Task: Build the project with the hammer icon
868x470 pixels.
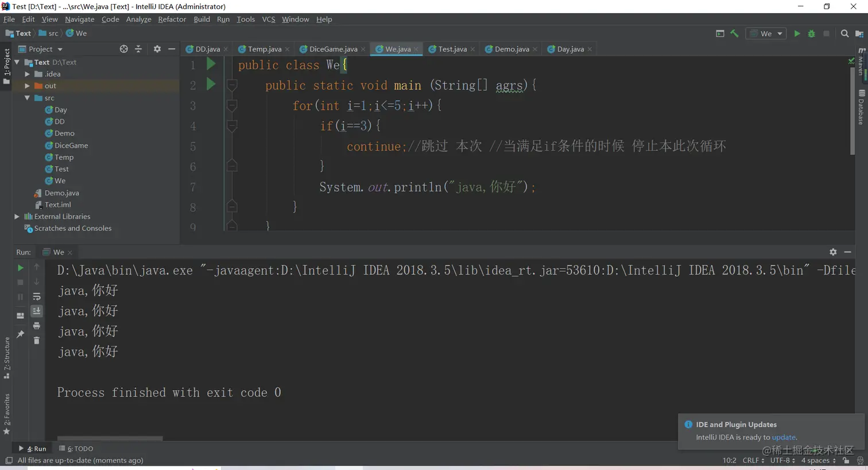Action: [x=734, y=34]
